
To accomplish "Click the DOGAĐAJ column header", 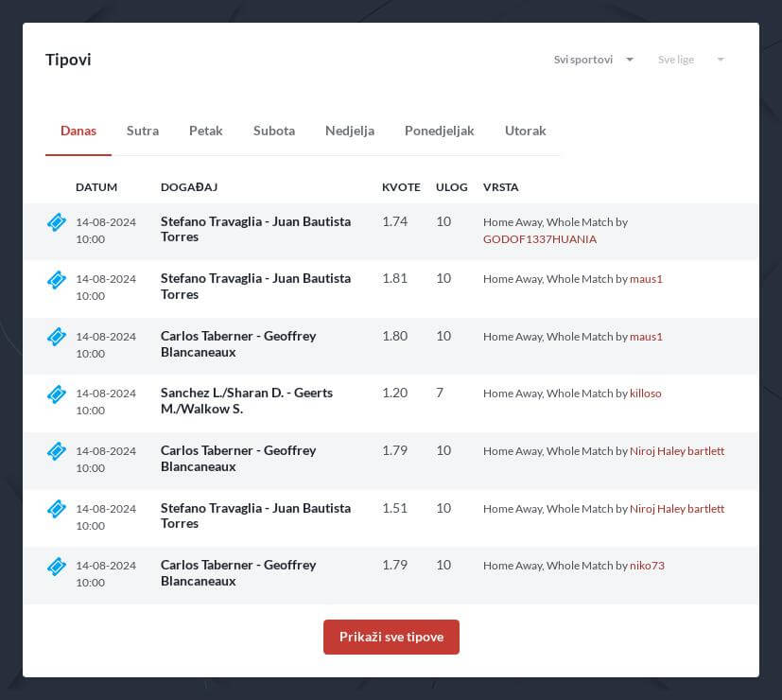I will click(x=189, y=187).
